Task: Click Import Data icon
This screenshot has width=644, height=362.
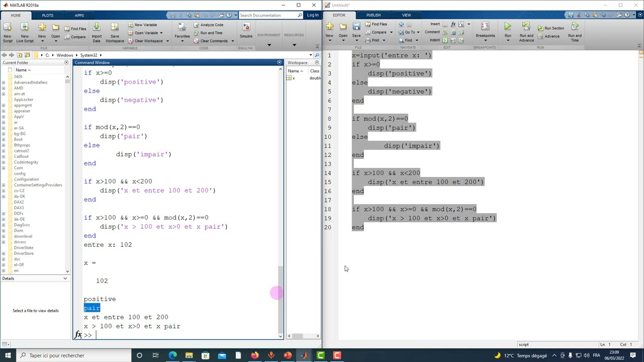Action: (97, 32)
